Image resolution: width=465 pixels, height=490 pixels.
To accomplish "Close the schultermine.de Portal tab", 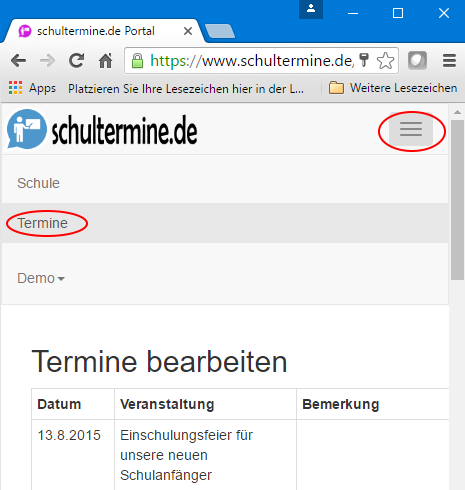I will click(x=188, y=31).
